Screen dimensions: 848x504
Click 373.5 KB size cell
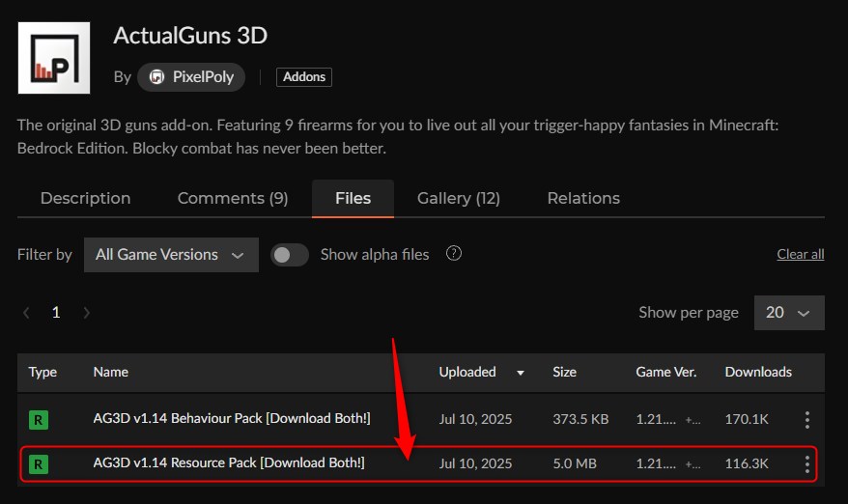coord(580,419)
